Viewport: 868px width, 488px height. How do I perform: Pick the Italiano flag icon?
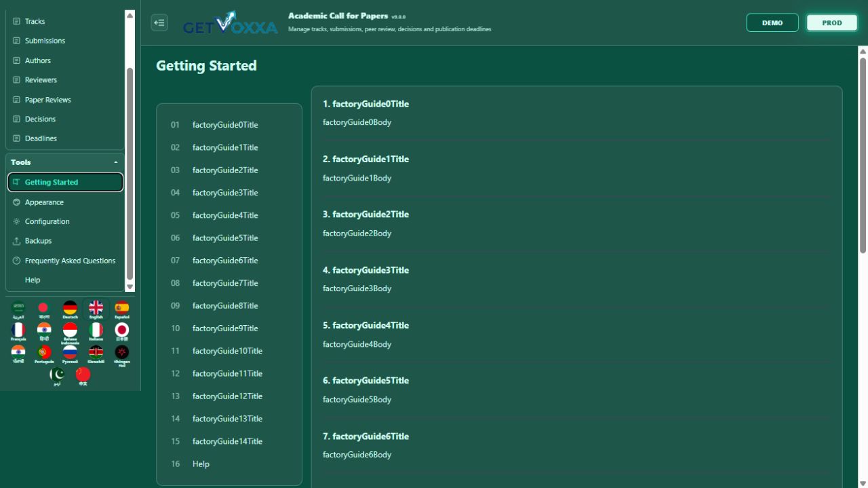click(96, 332)
